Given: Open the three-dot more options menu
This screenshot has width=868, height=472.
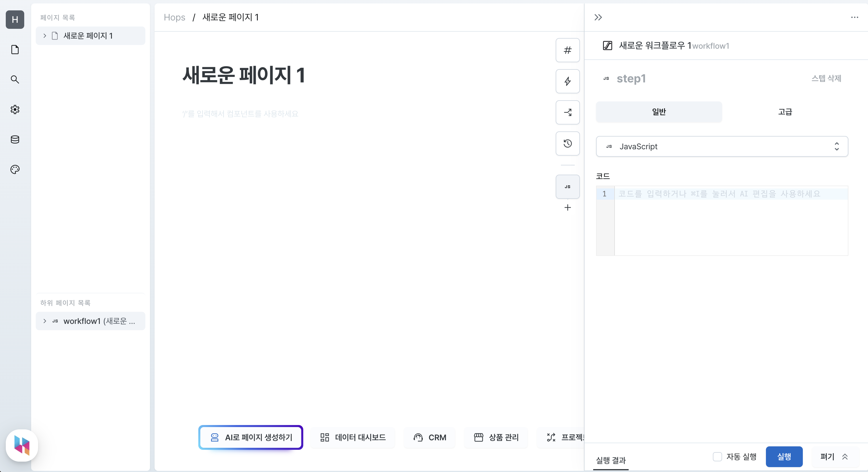Looking at the screenshot, I should click(x=854, y=17).
